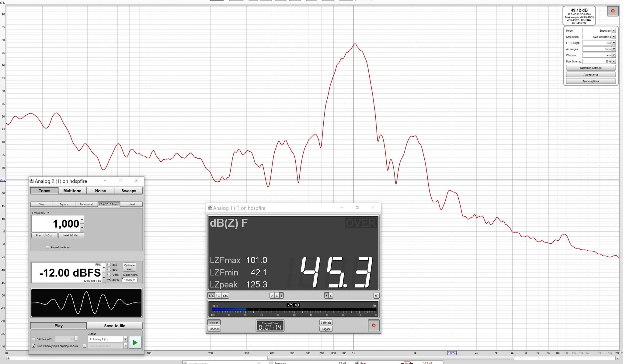The width and height of the screenshot is (623, 364).
Task: Switch SPL meter to Fast time weighting
Action: click(x=326, y=295)
